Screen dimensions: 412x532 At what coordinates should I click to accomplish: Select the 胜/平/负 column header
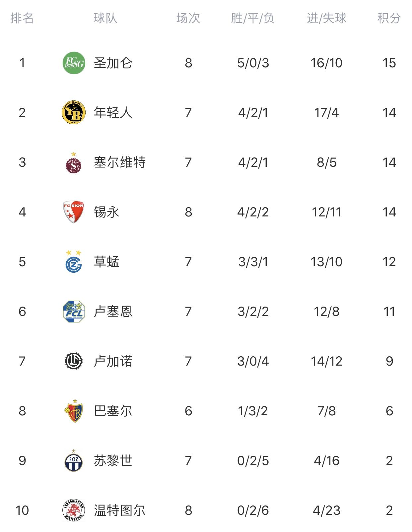pos(253,18)
